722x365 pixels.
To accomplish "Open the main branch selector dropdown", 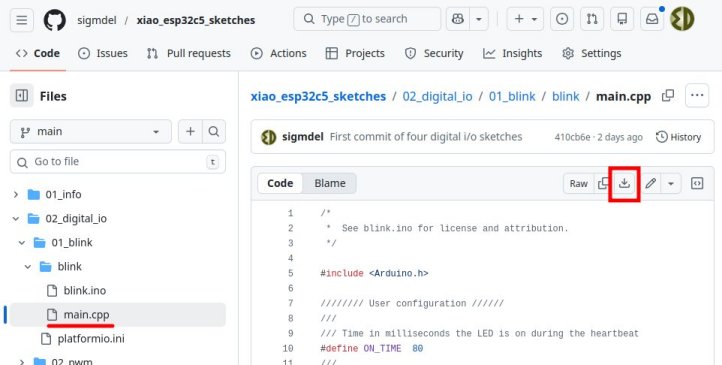I will (91, 132).
